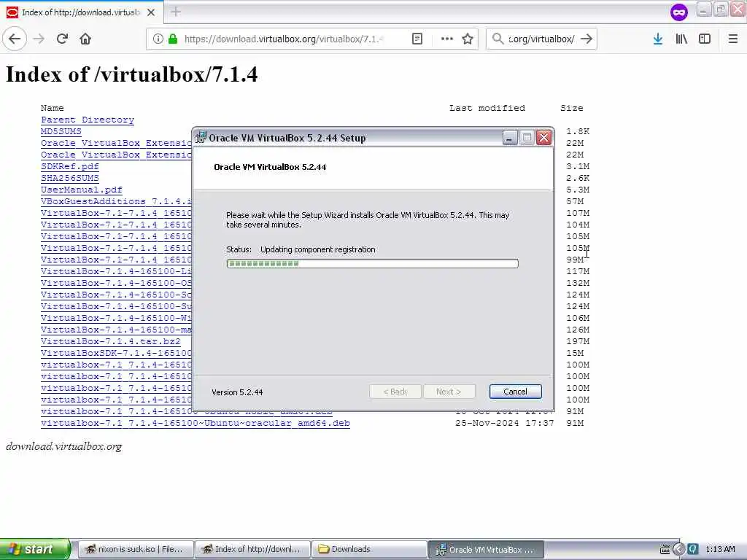Select Oracle VM VirtualBox taskbar button
This screenshot has height=560, width=747.
(486, 549)
